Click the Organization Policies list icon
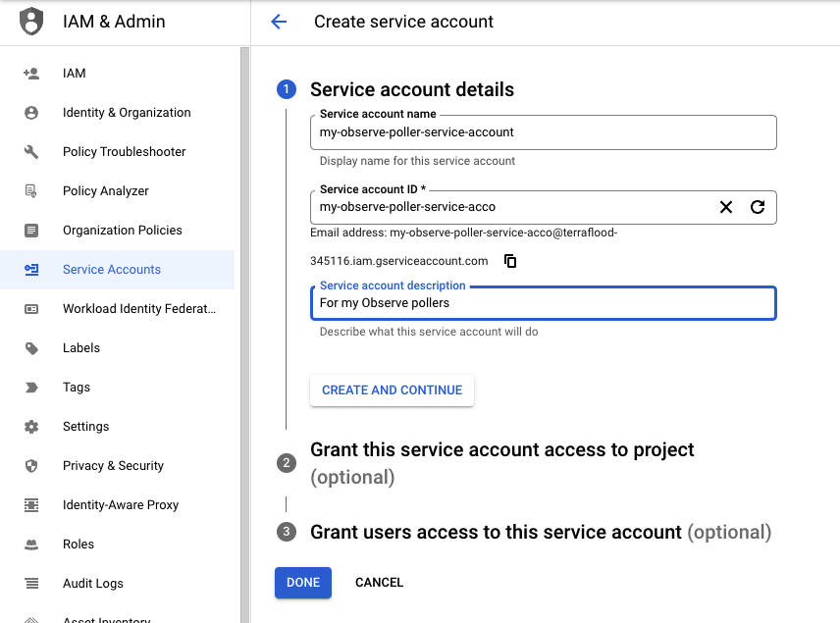The height and width of the screenshot is (623, 840). [x=31, y=231]
